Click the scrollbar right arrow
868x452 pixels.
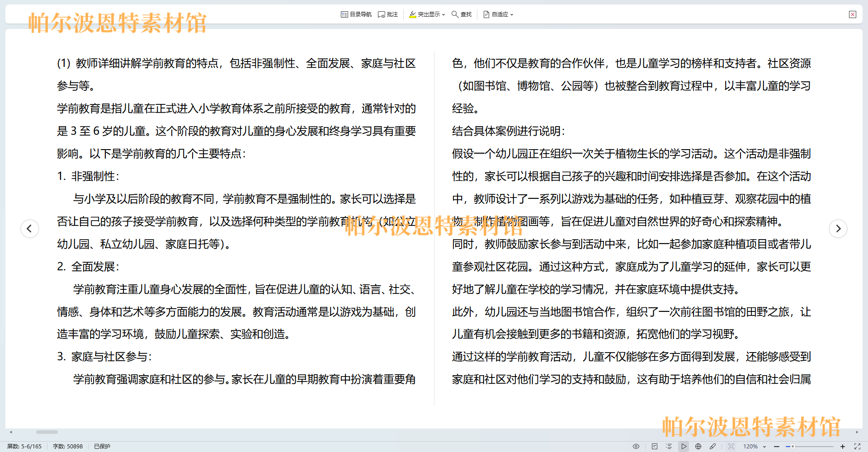click(x=857, y=432)
